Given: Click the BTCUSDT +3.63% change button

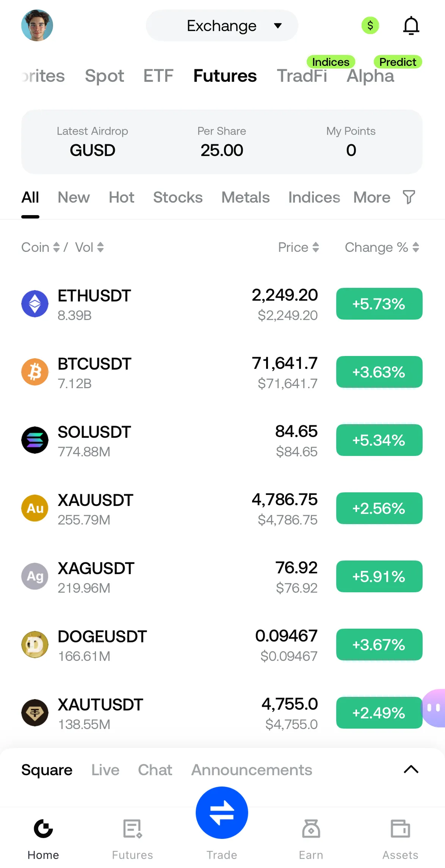Looking at the screenshot, I should tap(379, 372).
